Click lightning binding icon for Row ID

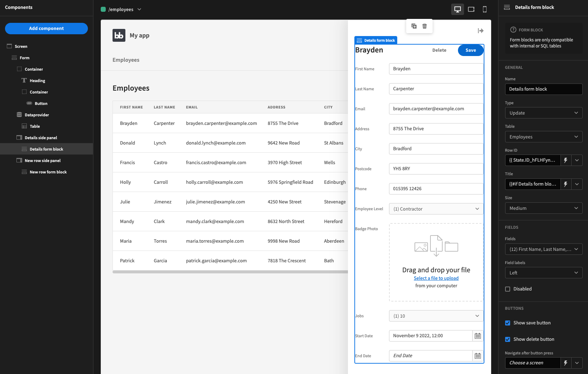(565, 160)
